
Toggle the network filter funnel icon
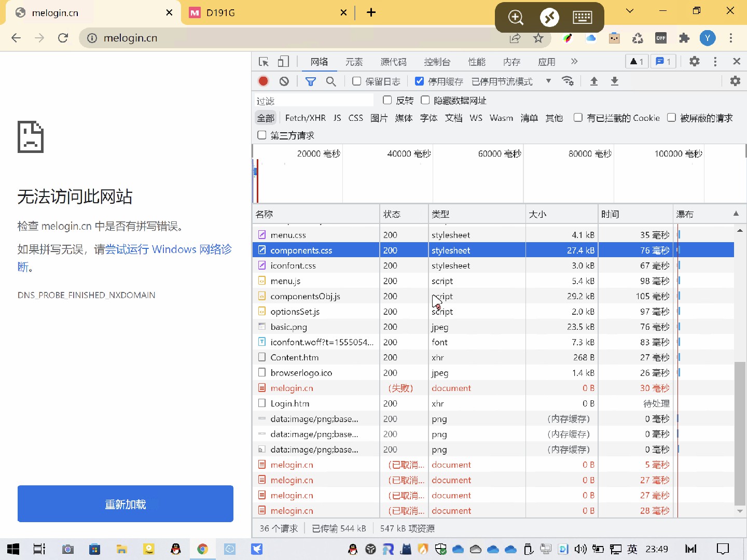(x=311, y=81)
